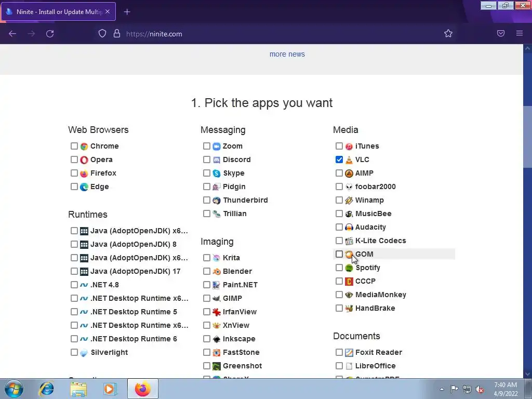Click the Skype app icon
This screenshot has height=399, width=532.
pos(217,174)
